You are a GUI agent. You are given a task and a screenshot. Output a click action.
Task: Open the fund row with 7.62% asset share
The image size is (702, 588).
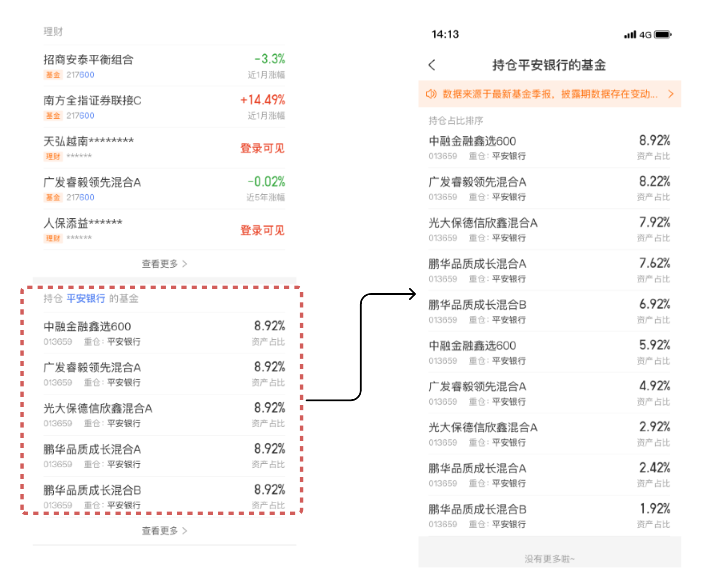(x=549, y=270)
